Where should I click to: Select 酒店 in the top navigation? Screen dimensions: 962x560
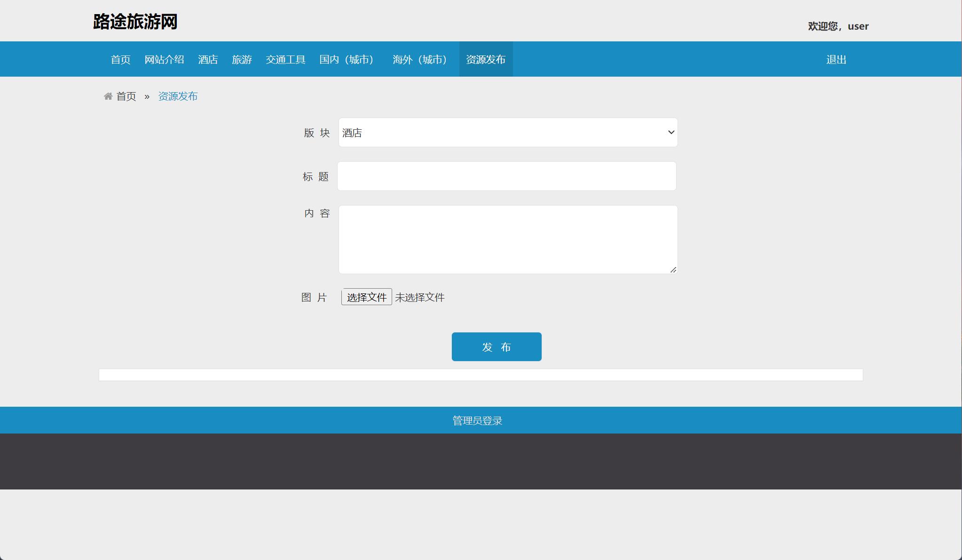pyautogui.click(x=208, y=60)
